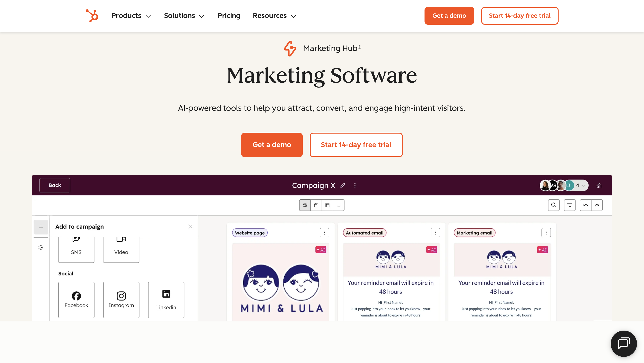Open the campaign analytics chart icon
Viewport: 644px width, 363px height.
tap(599, 185)
